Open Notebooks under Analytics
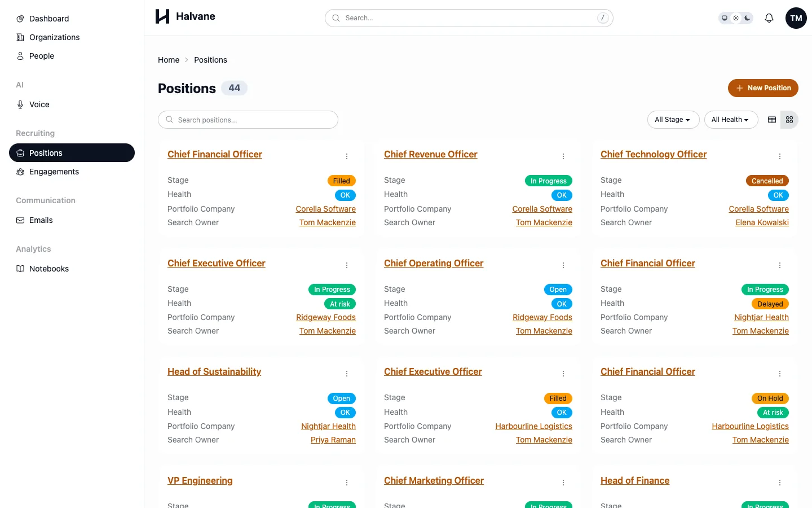The width and height of the screenshot is (812, 508). click(72, 269)
